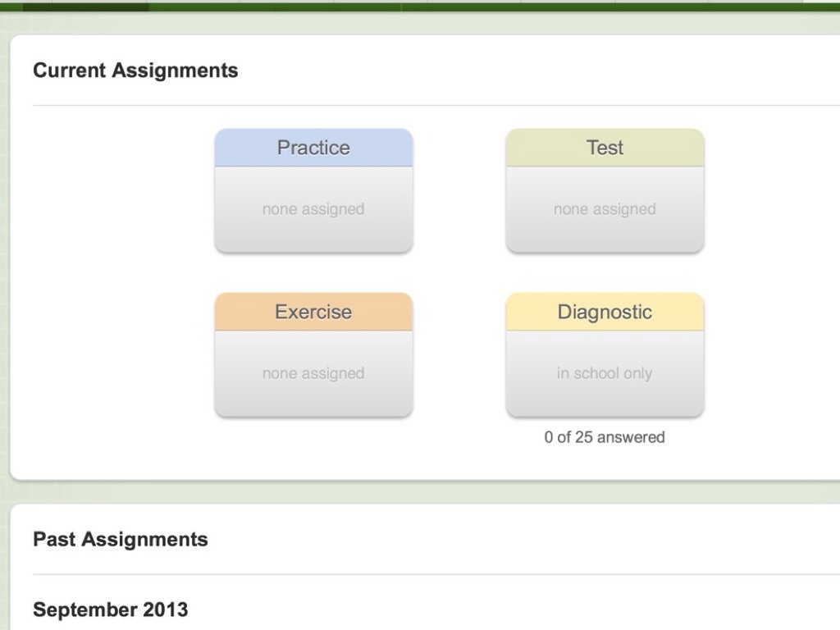The width and height of the screenshot is (840, 630).
Task: Click 'none assigned' under Practice
Action: 313,209
